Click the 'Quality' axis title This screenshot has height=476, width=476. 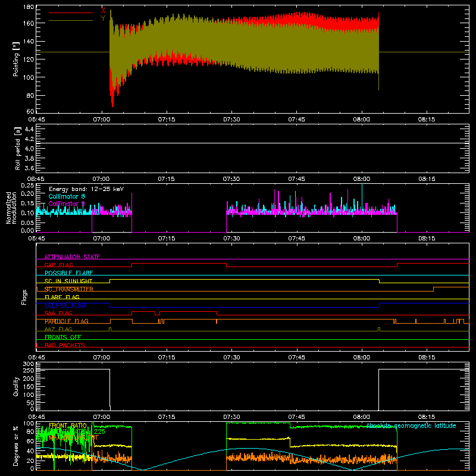point(16,386)
